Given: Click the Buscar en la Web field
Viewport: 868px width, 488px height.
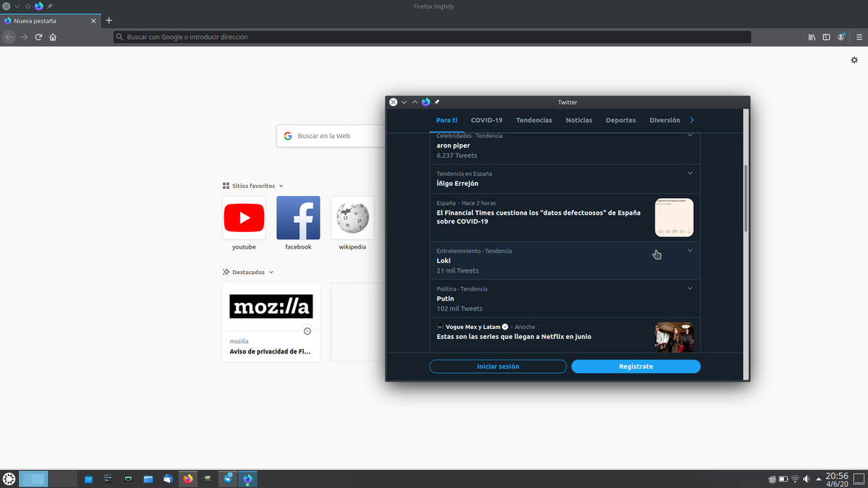Looking at the screenshot, I should tap(331, 136).
